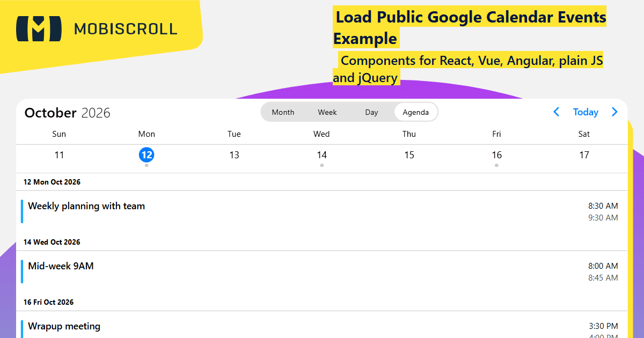Click the MOBISCROLL brand text

pos(126,29)
